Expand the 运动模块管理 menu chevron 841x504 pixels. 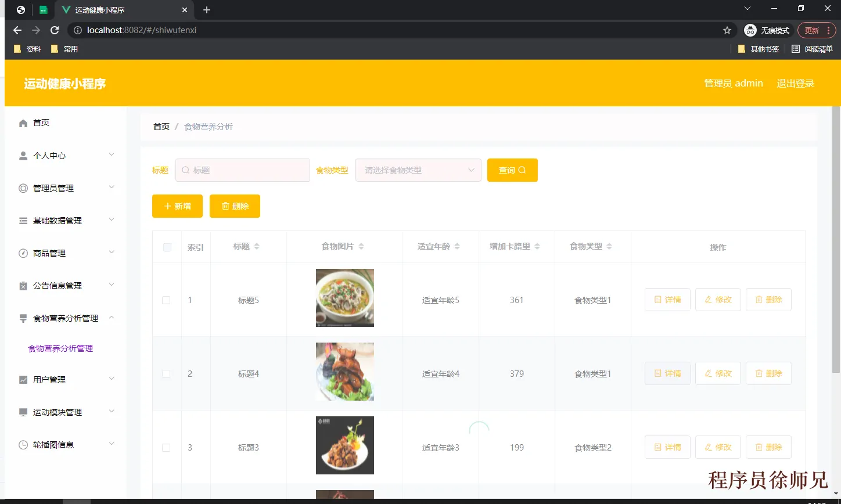[x=112, y=411]
